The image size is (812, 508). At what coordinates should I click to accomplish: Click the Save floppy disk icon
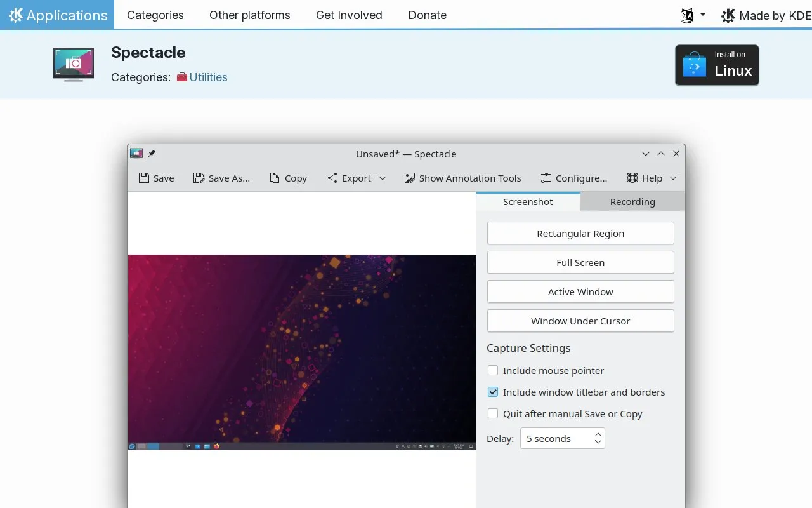tap(144, 178)
